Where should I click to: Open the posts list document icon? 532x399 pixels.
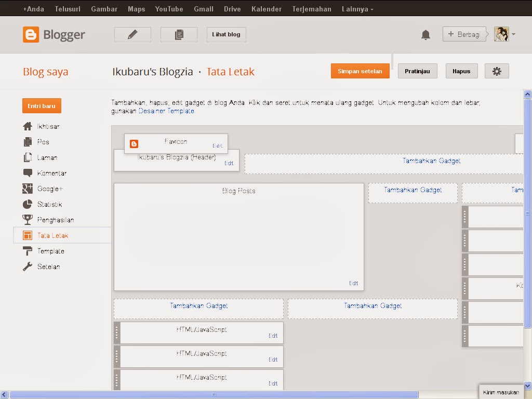(x=179, y=34)
